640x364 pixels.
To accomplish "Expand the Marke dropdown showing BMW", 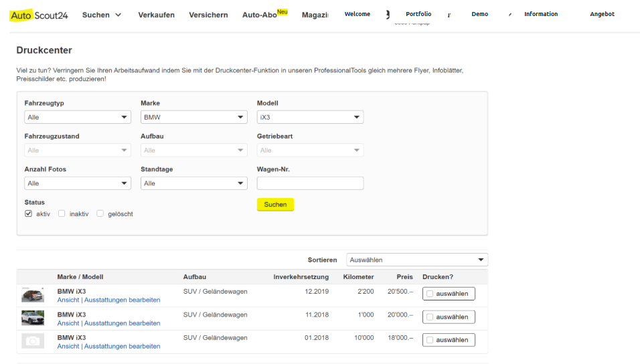I will click(x=194, y=117).
